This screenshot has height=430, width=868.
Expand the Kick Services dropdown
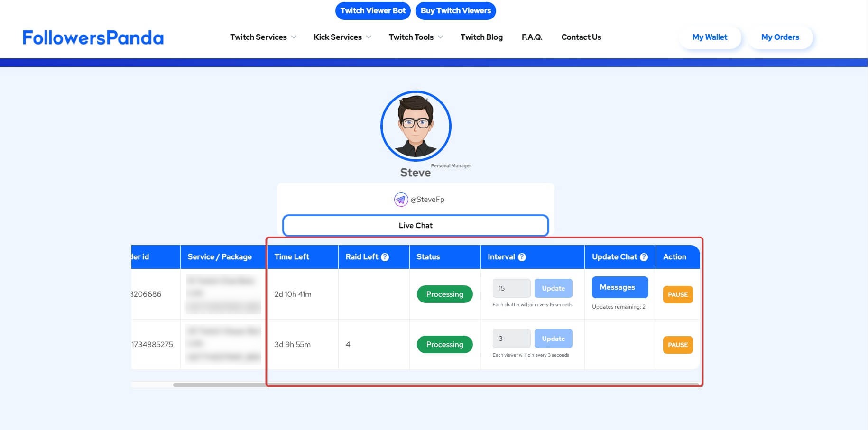pyautogui.click(x=342, y=37)
